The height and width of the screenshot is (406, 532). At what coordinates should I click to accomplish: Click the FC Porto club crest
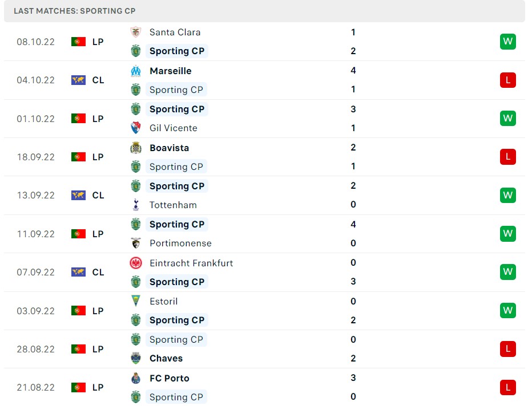136,378
